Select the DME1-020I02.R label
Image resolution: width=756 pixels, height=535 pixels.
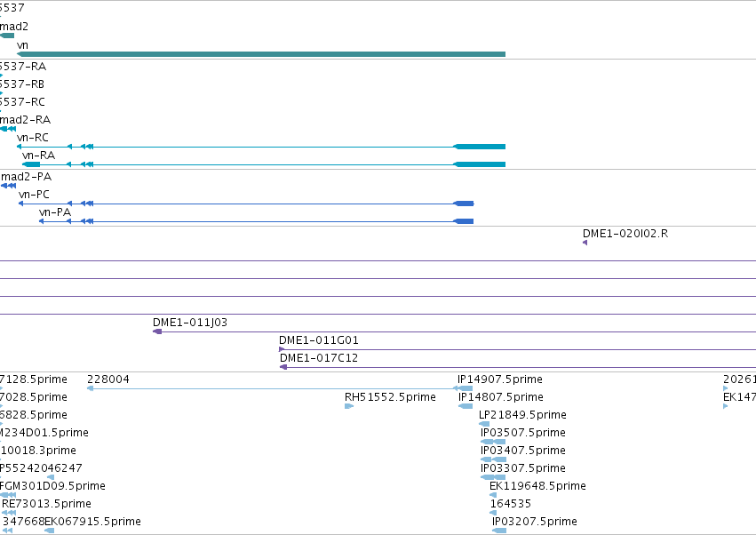tap(625, 234)
